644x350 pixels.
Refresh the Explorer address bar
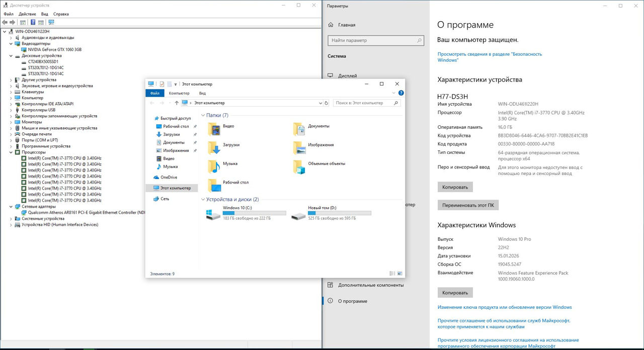pyautogui.click(x=327, y=103)
